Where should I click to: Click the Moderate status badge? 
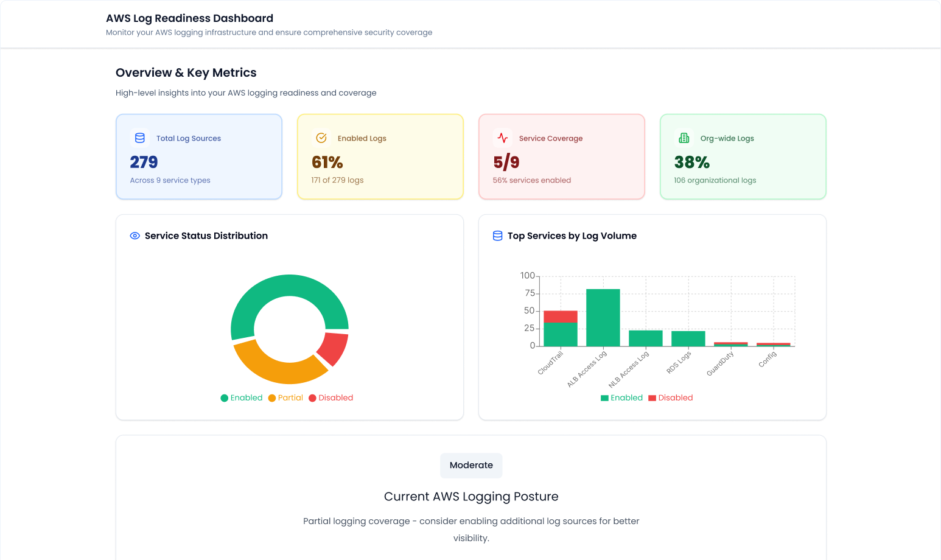471,465
